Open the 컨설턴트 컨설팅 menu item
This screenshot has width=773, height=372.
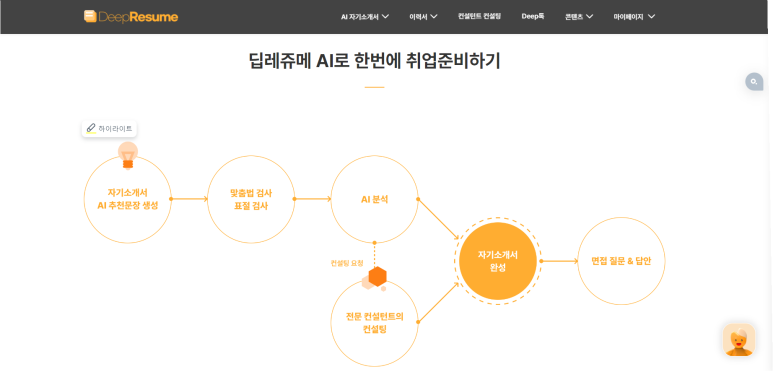[479, 16]
